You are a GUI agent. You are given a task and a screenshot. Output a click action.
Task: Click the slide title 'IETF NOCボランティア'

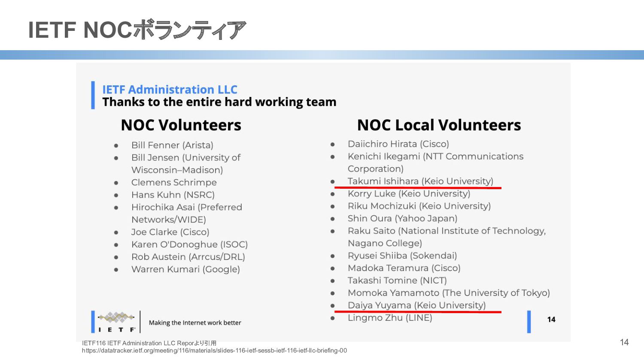pos(137,30)
